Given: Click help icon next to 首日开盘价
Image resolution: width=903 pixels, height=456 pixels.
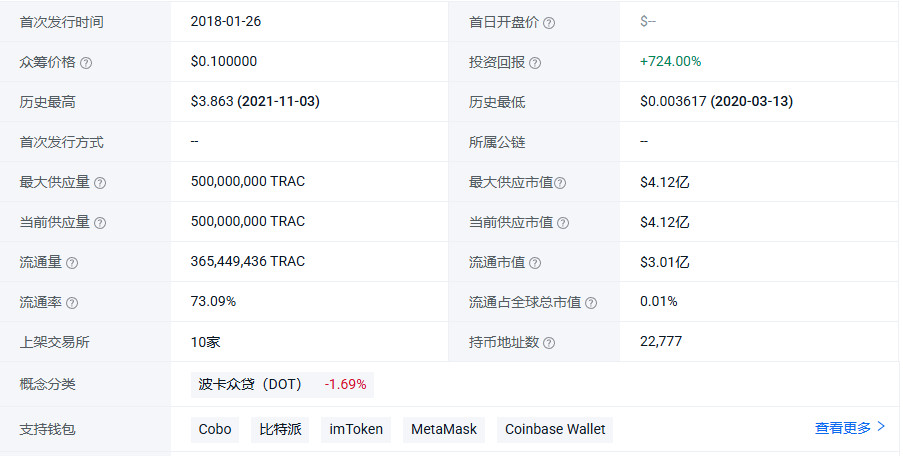Looking at the screenshot, I should [549, 23].
